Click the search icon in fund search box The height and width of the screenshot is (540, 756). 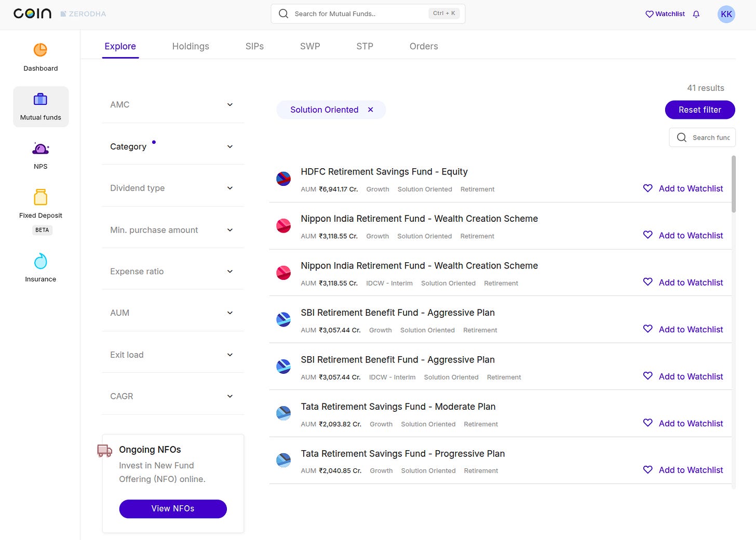click(x=682, y=138)
